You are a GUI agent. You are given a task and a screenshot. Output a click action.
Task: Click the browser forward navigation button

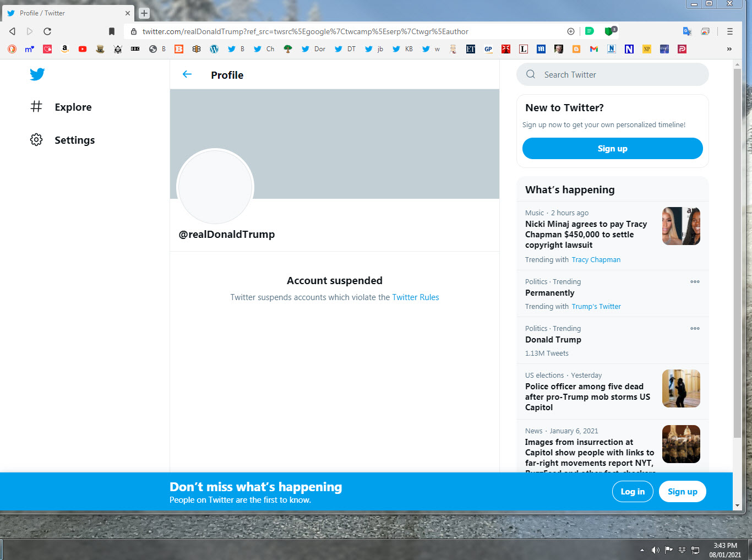(30, 31)
